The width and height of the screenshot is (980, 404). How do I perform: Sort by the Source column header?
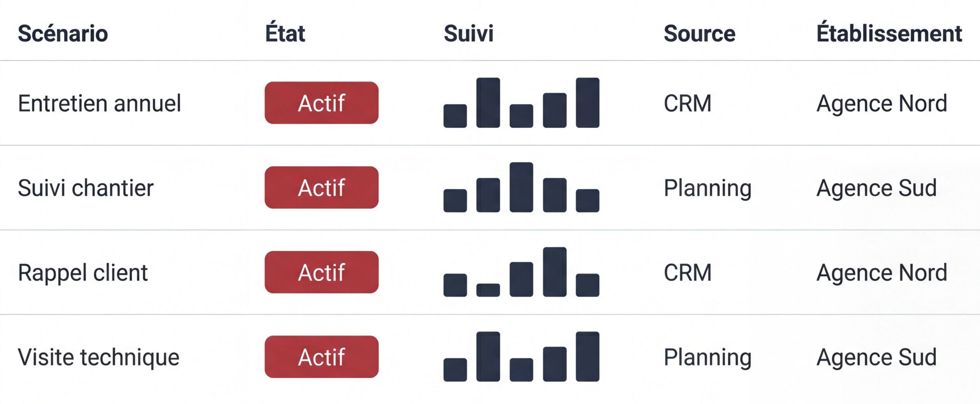[699, 34]
